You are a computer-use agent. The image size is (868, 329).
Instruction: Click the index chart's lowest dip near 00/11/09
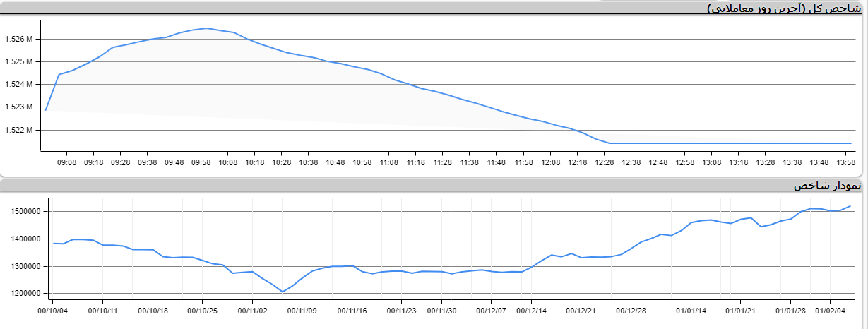click(283, 292)
